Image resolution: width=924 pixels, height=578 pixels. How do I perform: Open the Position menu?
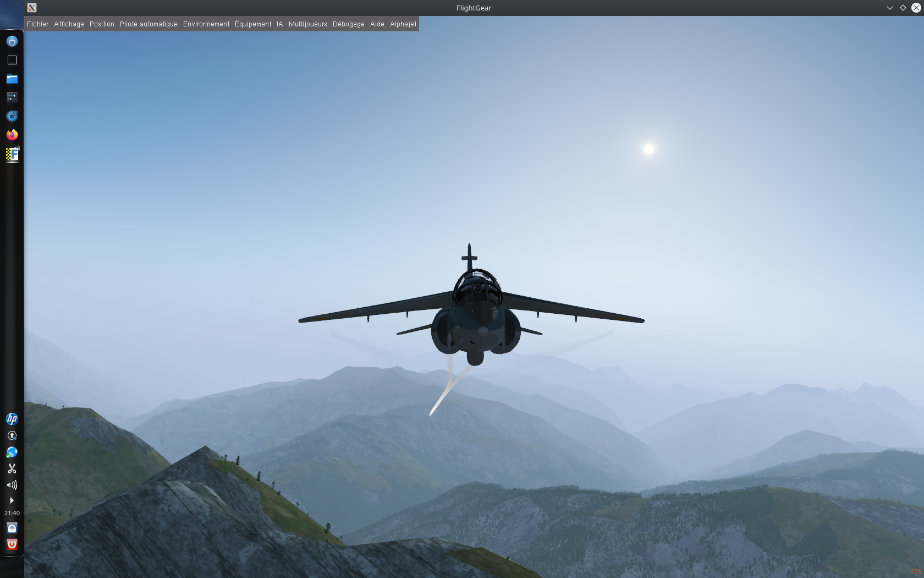point(102,24)
